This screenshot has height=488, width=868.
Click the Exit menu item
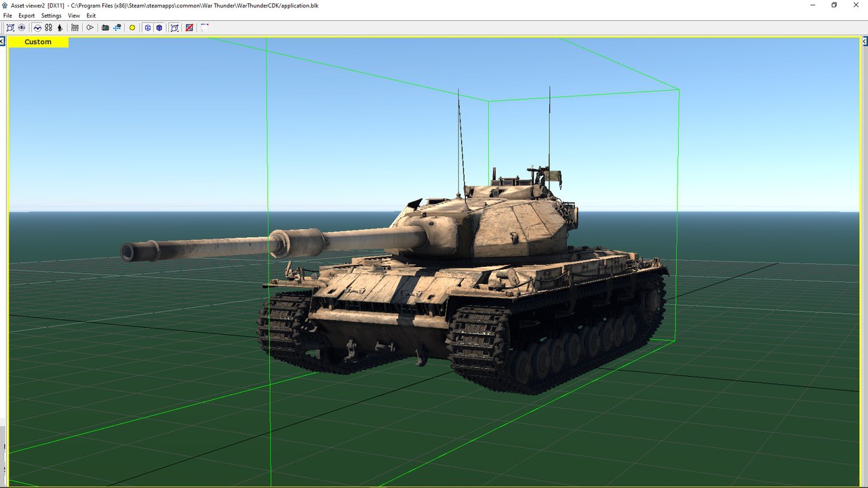(91, 16)
